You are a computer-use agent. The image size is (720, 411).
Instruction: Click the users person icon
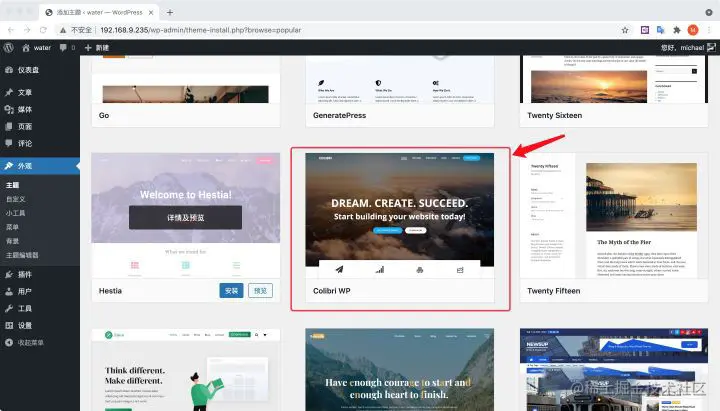click(x=9, y=291)
